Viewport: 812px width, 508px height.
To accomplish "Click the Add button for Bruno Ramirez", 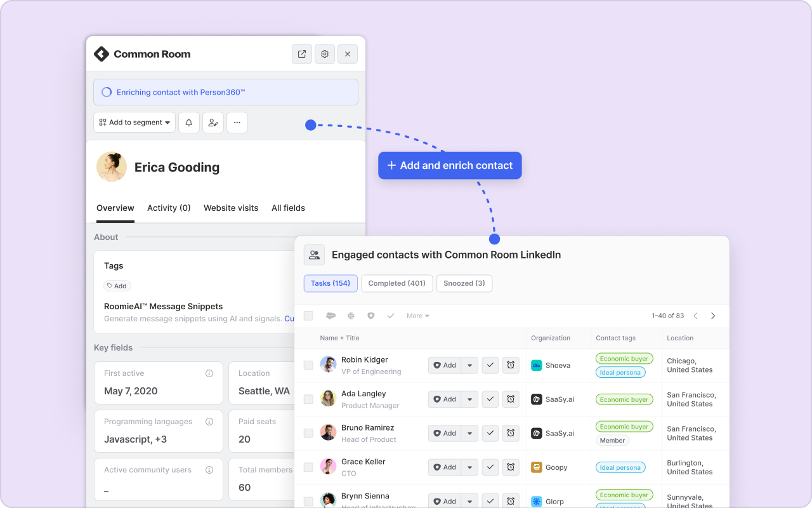I will (445, 433).
